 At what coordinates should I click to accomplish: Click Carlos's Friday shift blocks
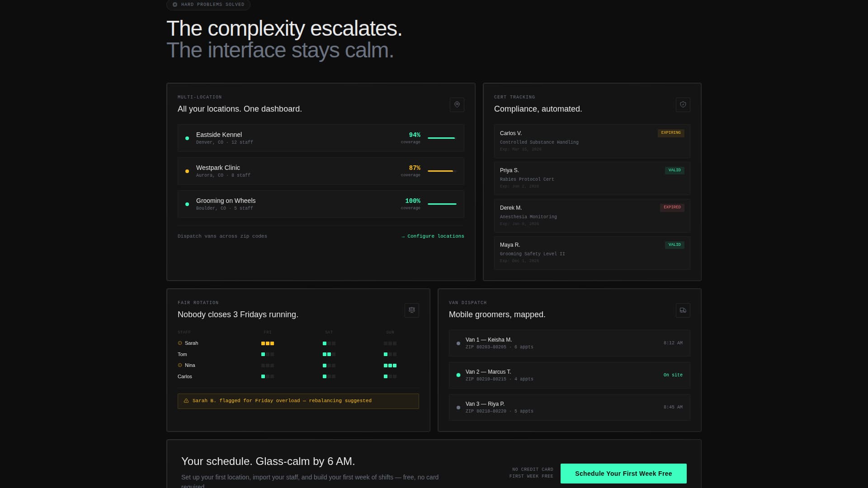268,376
